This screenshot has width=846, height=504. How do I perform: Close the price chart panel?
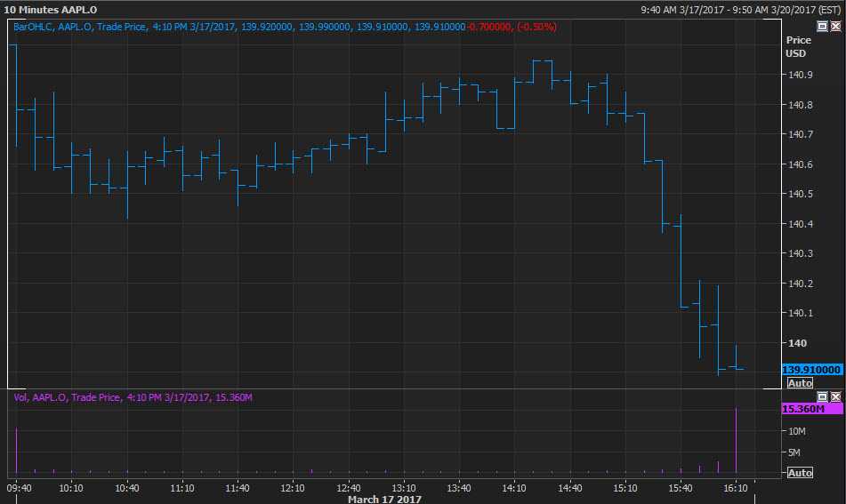[x=835, y=27]
